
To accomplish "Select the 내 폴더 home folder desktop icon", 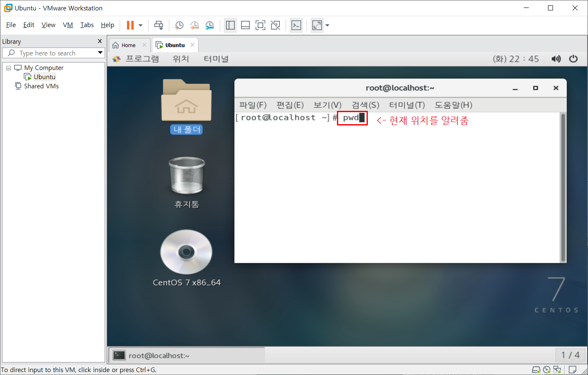I will [x=186, y=106].
